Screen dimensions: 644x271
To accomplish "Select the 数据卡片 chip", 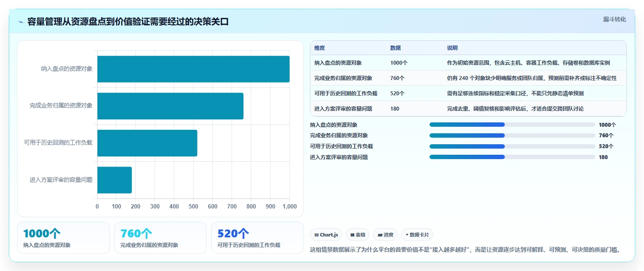I will click(x=417, y=235).
